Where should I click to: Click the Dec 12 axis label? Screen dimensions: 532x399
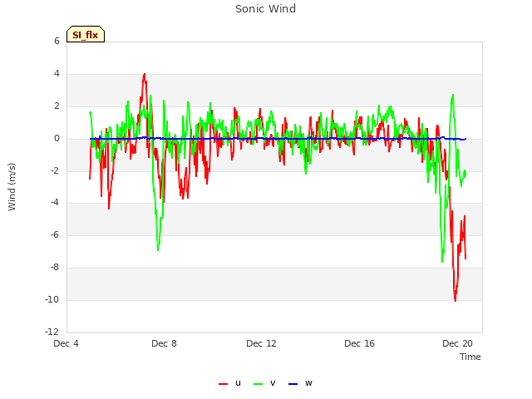(x=261, y=343)
